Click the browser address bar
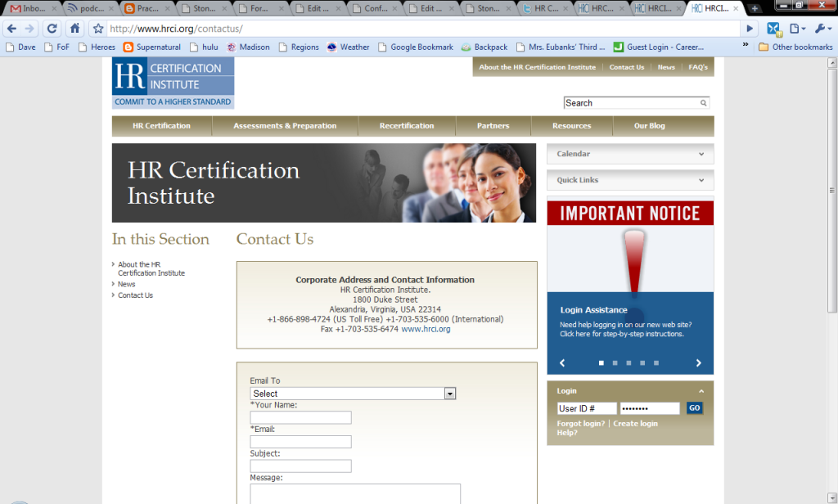This screenshot has height=504, width=838. [x=422, y=29]
